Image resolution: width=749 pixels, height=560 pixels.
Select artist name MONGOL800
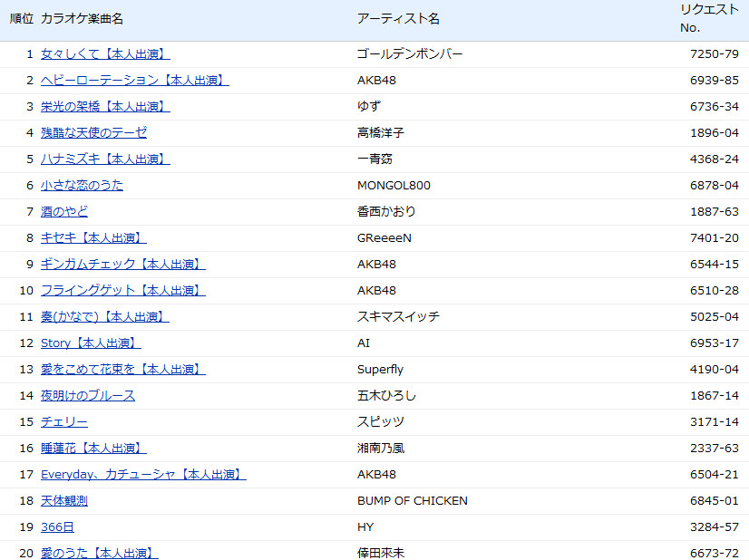[x=394, y=185]
